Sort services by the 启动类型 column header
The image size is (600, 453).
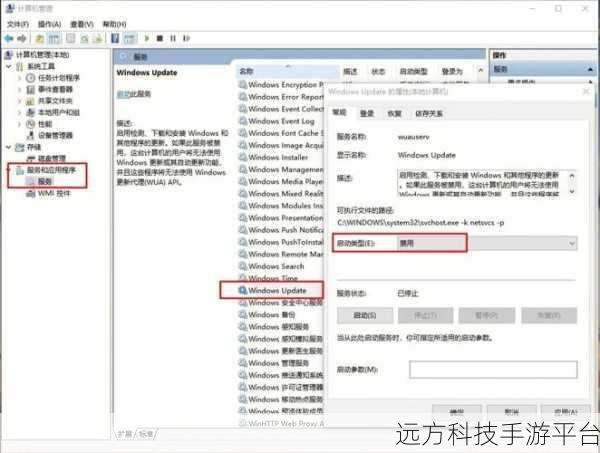[x=413, y=71]
